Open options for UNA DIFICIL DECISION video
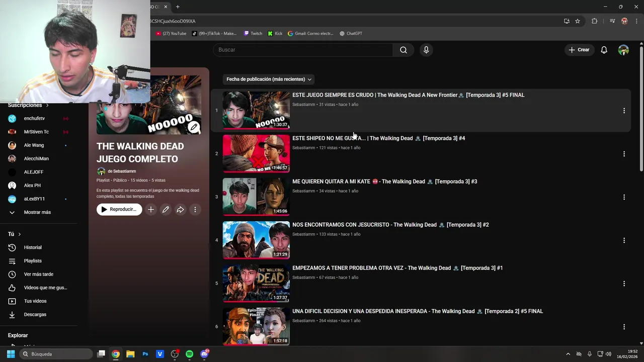Viewport: 644px width, 362px height. (x=624, y=327)
